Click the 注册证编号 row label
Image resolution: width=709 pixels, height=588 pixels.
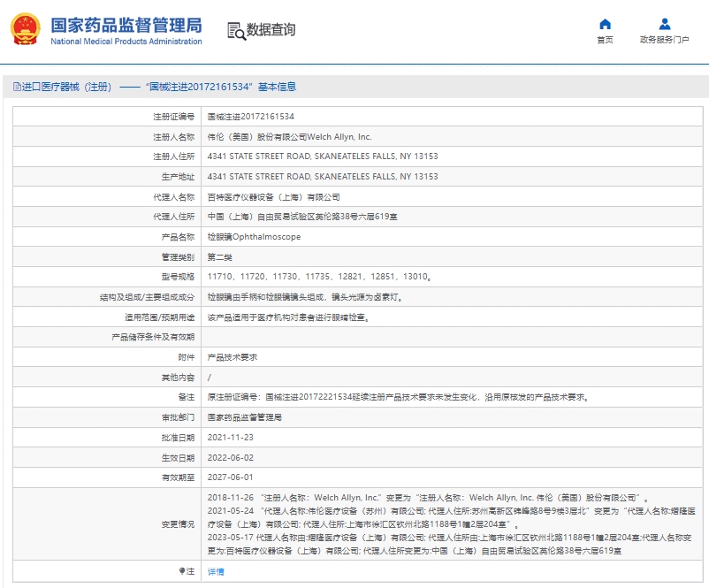click(173, 117)
